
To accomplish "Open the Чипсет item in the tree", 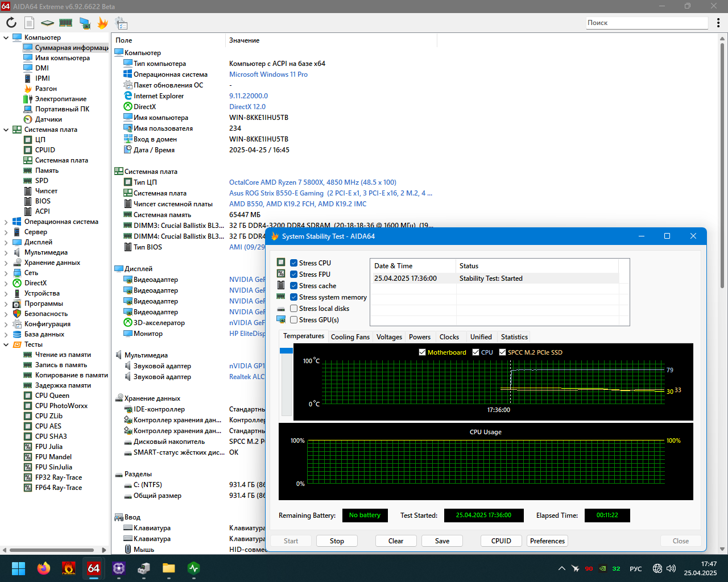I will (x=46, y=191).
